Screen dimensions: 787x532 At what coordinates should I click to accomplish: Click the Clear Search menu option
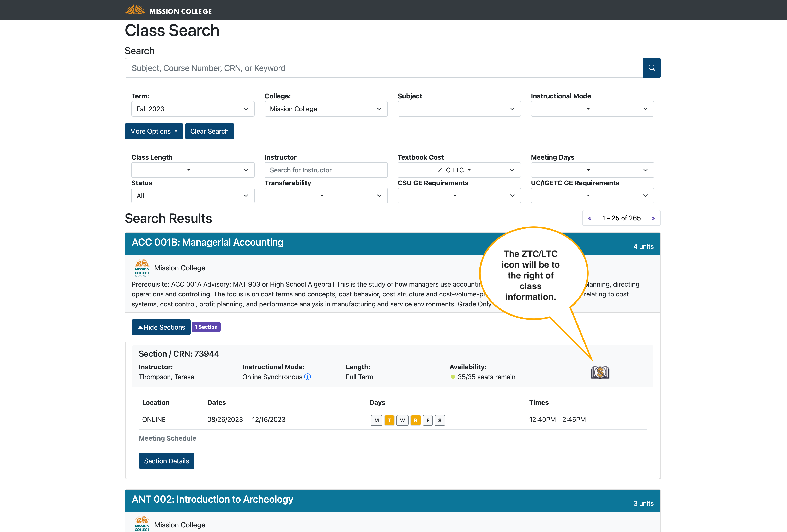coord(209,131)
